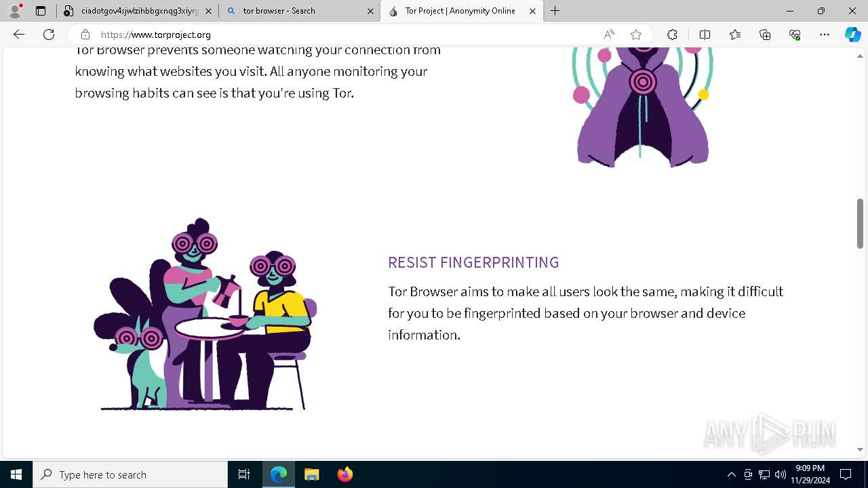Open the Favorites list icon

[735, 35]
